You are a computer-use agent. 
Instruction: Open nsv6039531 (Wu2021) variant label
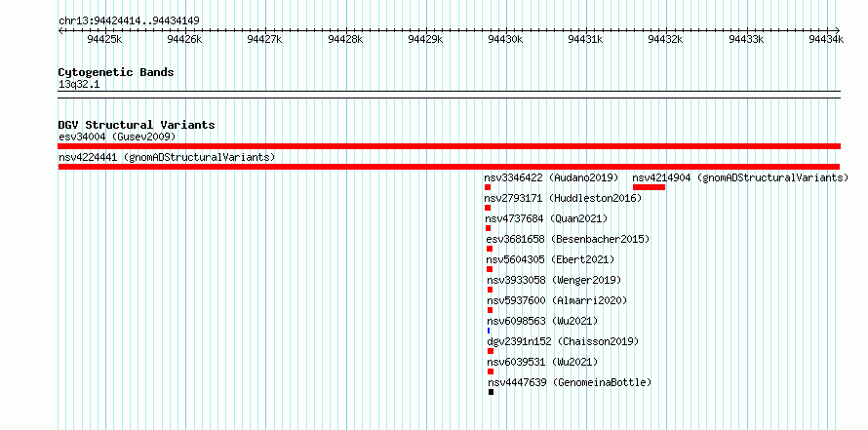coord(542,362)
